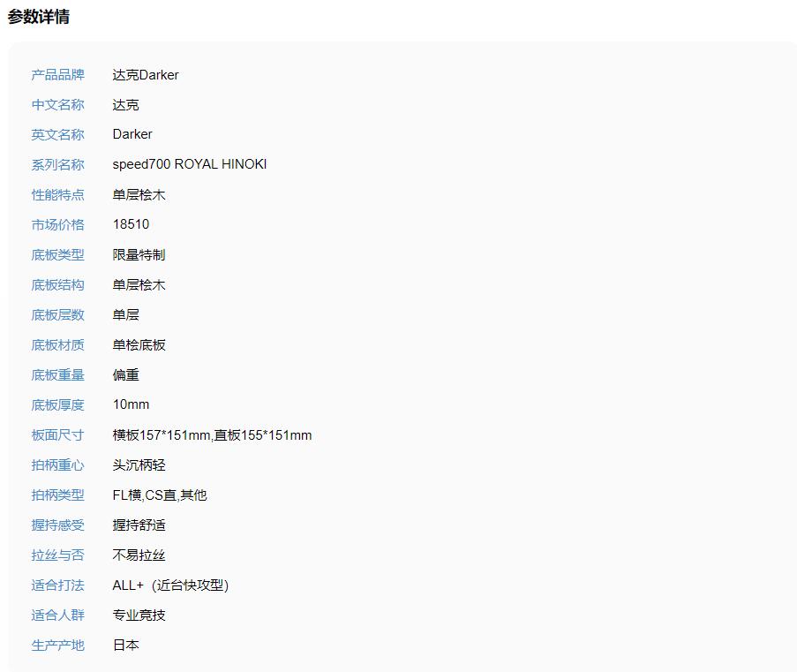
Task: Click the 达克 value beside 中文名称
Action: [125, 105]
